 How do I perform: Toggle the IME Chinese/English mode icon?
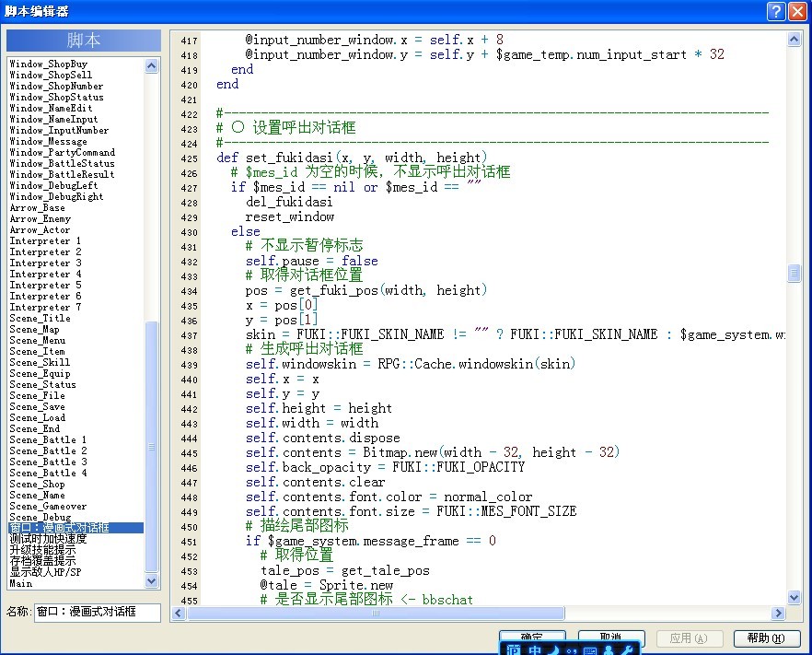535,649
